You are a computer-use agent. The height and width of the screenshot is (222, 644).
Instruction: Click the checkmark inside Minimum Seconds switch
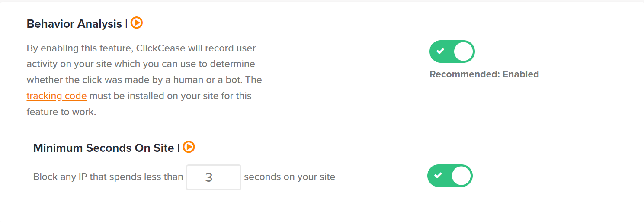point(438,176)
